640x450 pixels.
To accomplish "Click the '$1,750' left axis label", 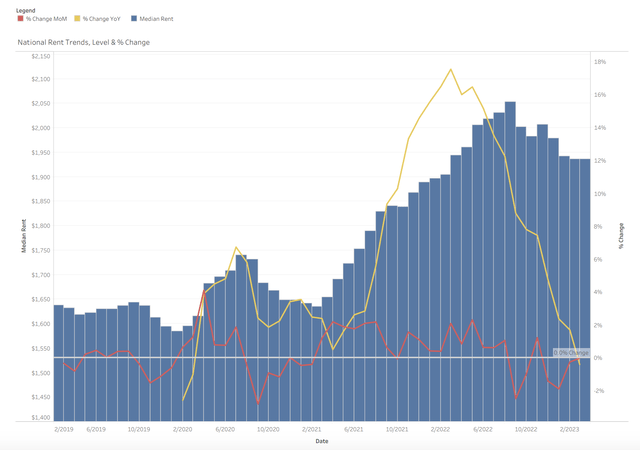I will [41, 250].
